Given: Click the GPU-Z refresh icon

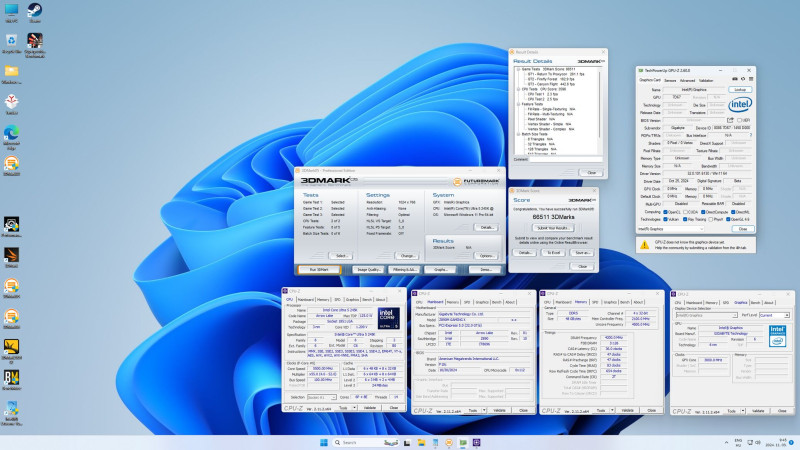Looking at the screenshot, I should [743, 79].
